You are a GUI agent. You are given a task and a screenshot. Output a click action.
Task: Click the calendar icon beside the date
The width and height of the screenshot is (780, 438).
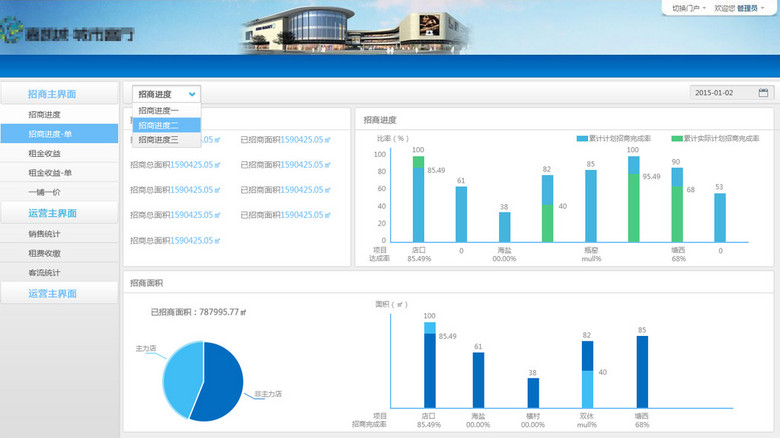(763, 93)
